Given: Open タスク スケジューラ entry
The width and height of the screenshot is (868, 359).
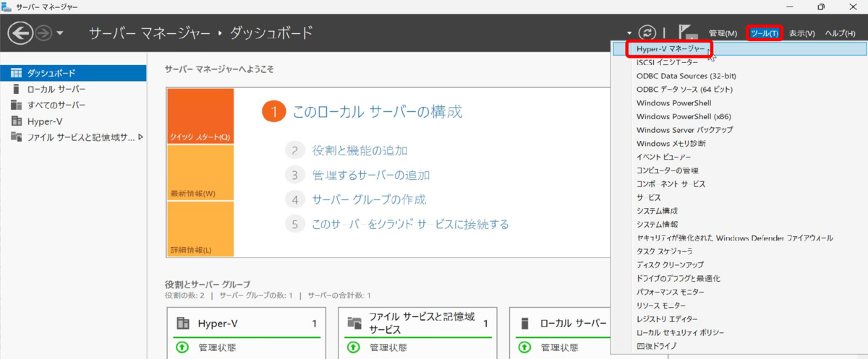Looking at the screenshot, I should click(x=739, y=251).
